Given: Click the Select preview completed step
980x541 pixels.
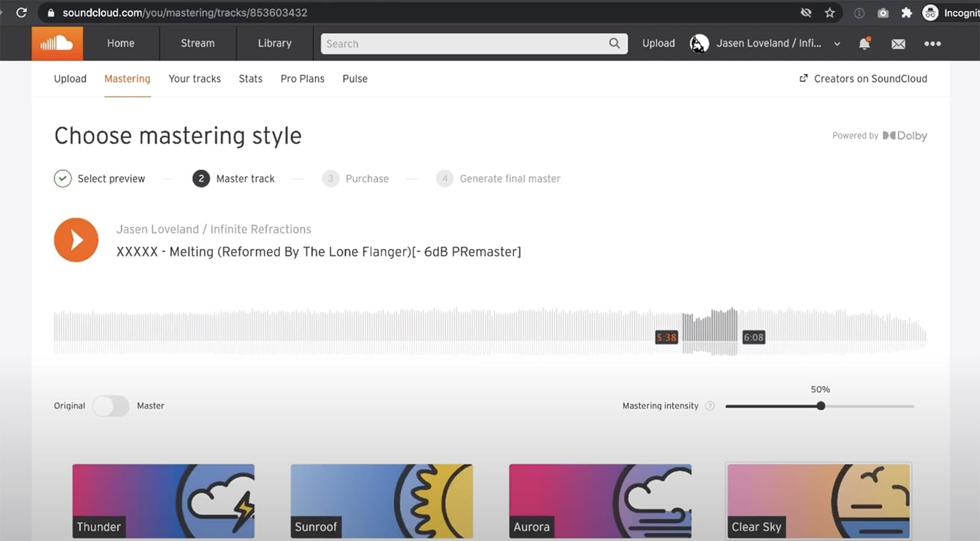Looking at the screenshot, I should point(100,179).
